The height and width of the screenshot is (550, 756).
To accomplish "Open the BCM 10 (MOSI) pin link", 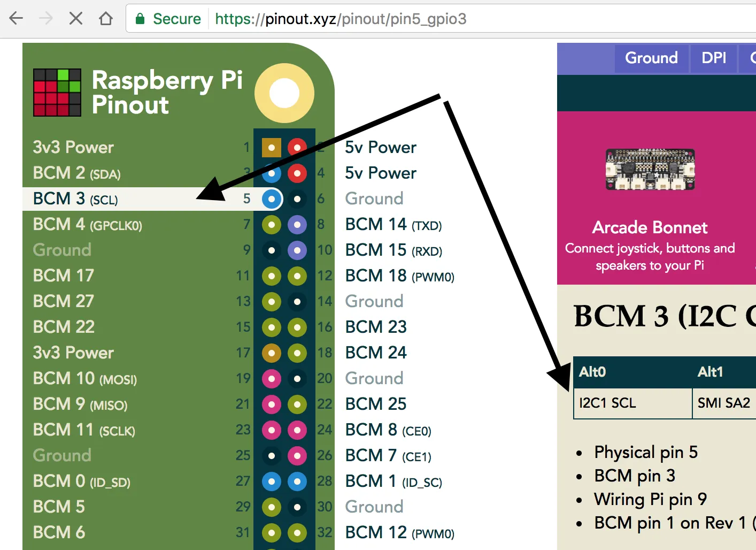I will (85, 379).
